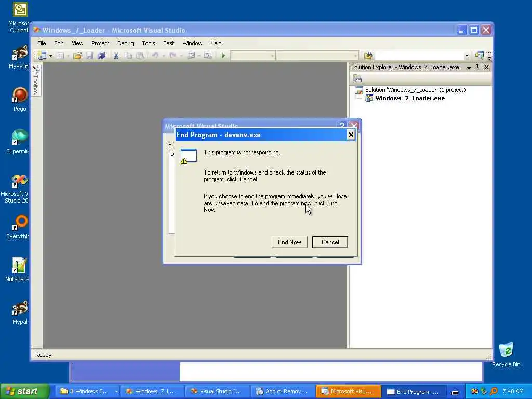This screenshot has height=399, width=532.
Task: Toggle the Solution Explorer auto-hide pin
Action: coord(477,67)
